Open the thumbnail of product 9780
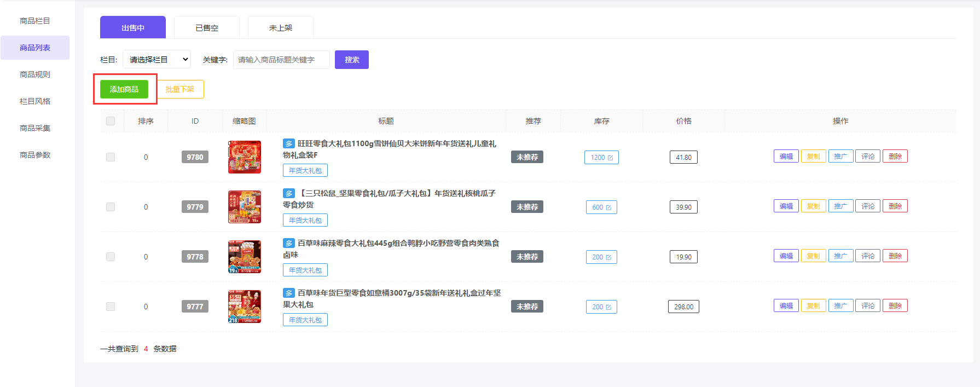The height and width of the screenshot is (387, 980). pos(244,157)
